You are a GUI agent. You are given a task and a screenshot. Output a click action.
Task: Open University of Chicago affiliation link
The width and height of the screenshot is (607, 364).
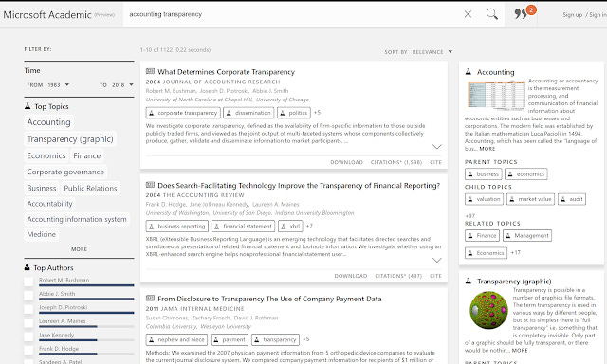pos(283,100)
